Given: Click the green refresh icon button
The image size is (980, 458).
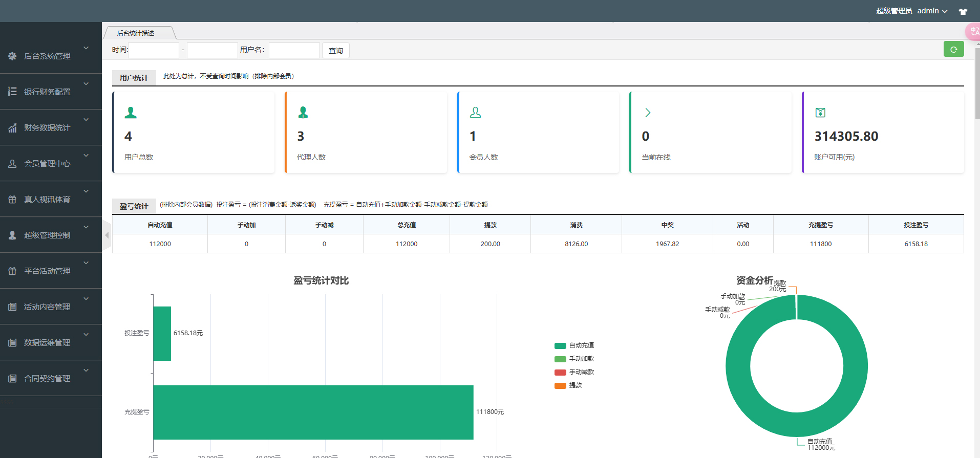Looking at the screenshot, I should point(953,49).
